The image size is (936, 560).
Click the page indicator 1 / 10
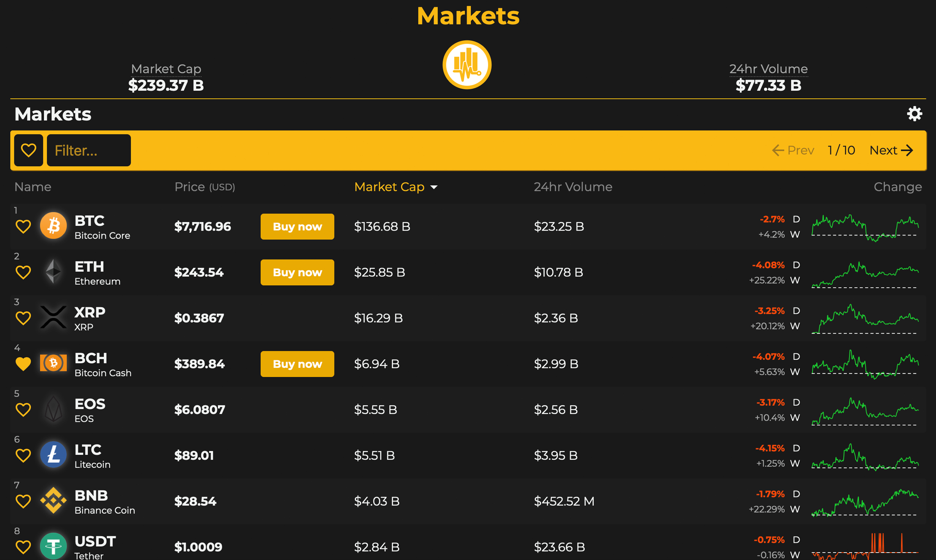click(x=841, y=150)
